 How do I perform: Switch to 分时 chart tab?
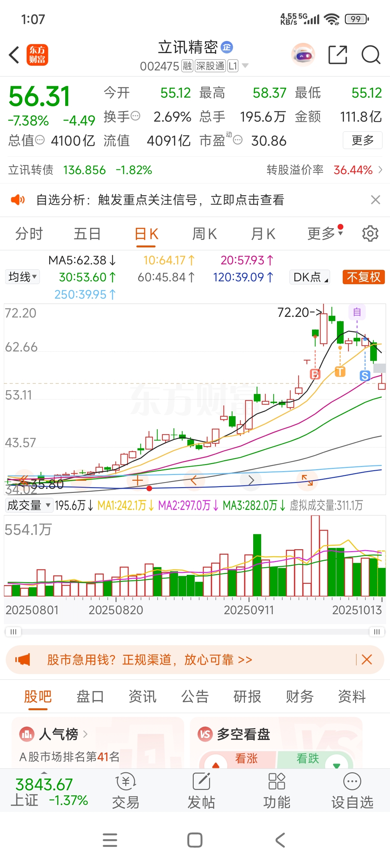coord(29,234)
